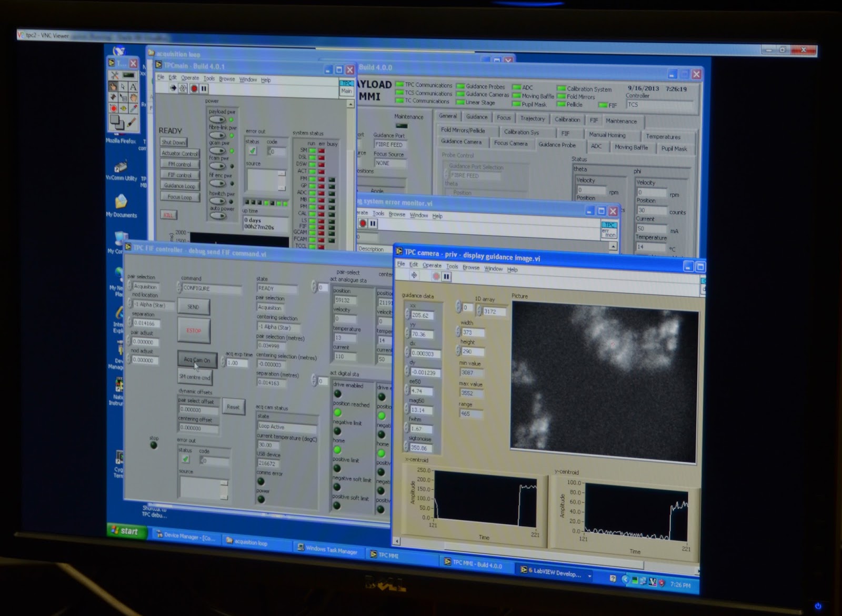Click the red Abort button in TPC camera window
The image size is (842, 616).
coord(437,276)
